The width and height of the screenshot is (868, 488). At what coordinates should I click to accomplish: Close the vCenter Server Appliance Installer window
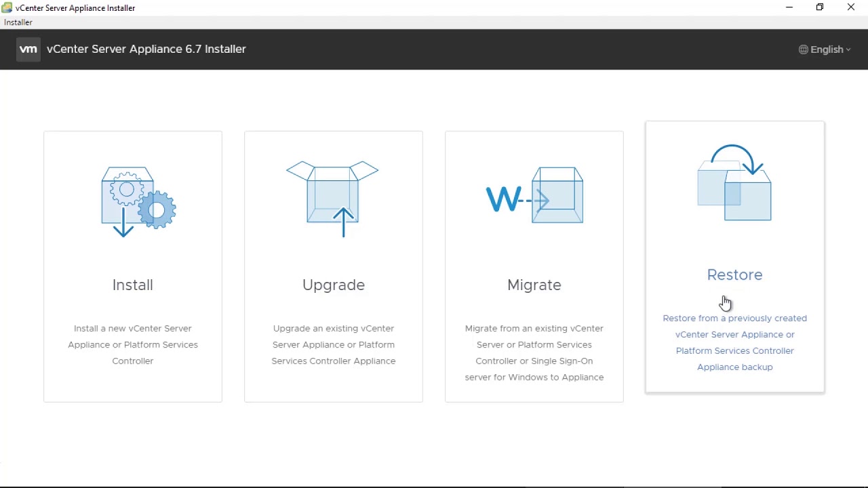point(851,7)
